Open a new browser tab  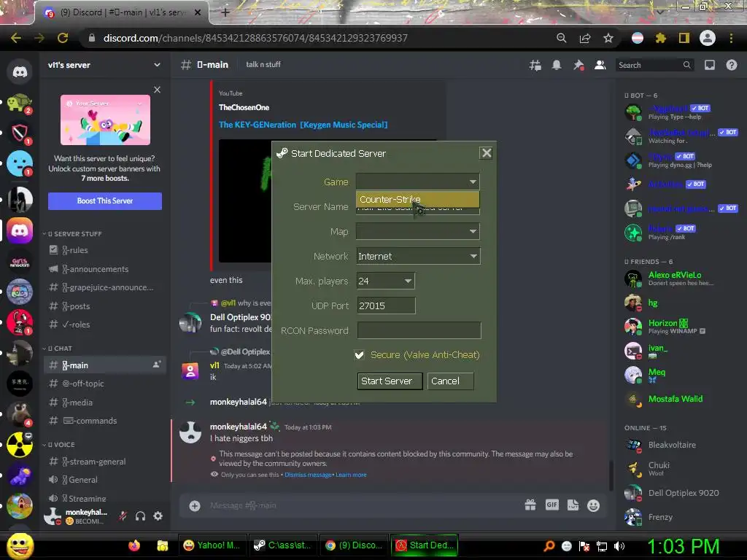(x=225, y=12)
